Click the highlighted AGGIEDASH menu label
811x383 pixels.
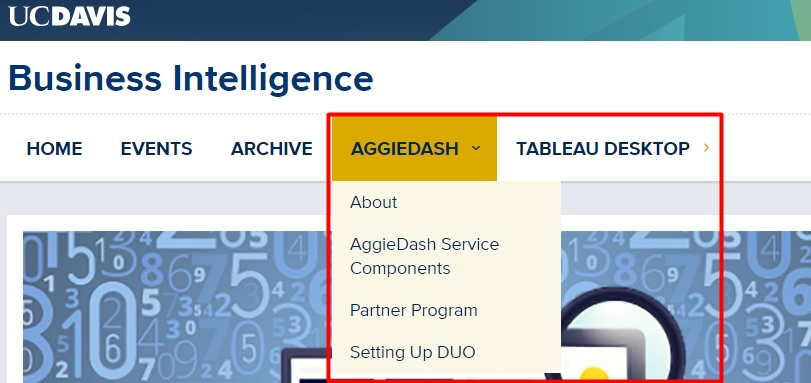(404, 149)
